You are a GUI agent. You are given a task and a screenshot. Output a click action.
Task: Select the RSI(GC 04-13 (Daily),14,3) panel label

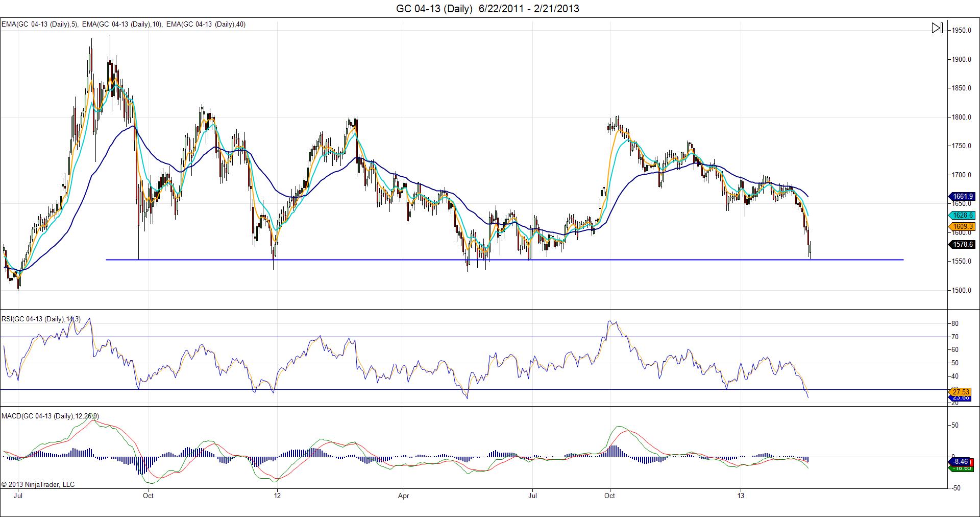click(41, 319)
